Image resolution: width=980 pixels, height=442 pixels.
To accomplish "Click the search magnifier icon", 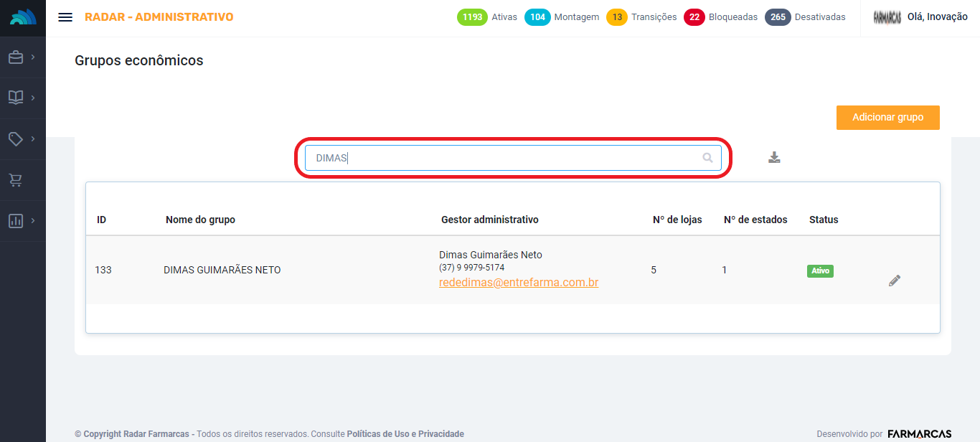I will [x=707, y=158].
